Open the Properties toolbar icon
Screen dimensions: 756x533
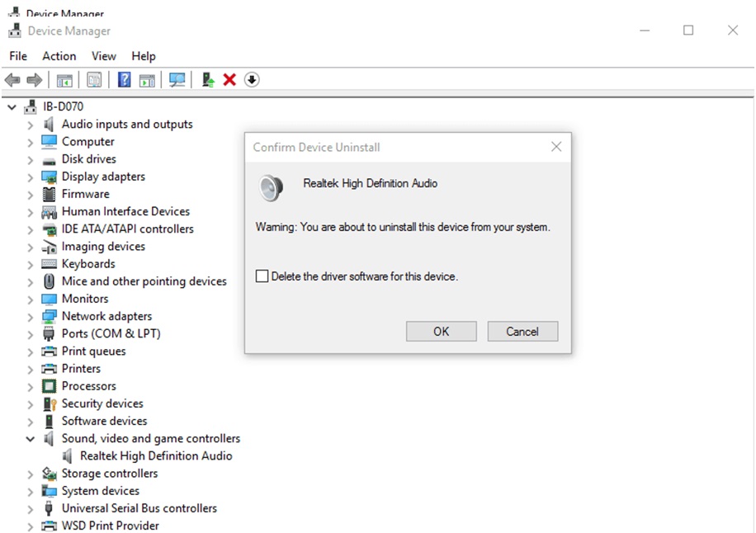pyautogui.click(x=94, y=80)
